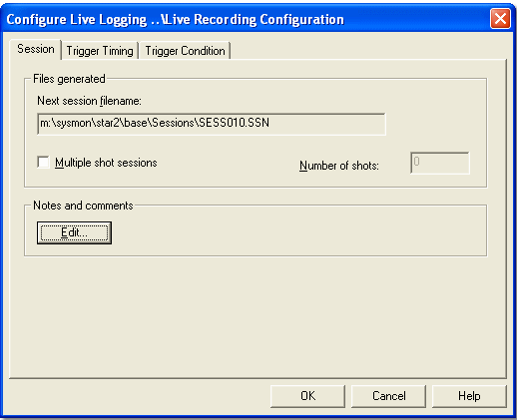Open Help for this dialog
The image size is (517, 420).
click(469, 396)
